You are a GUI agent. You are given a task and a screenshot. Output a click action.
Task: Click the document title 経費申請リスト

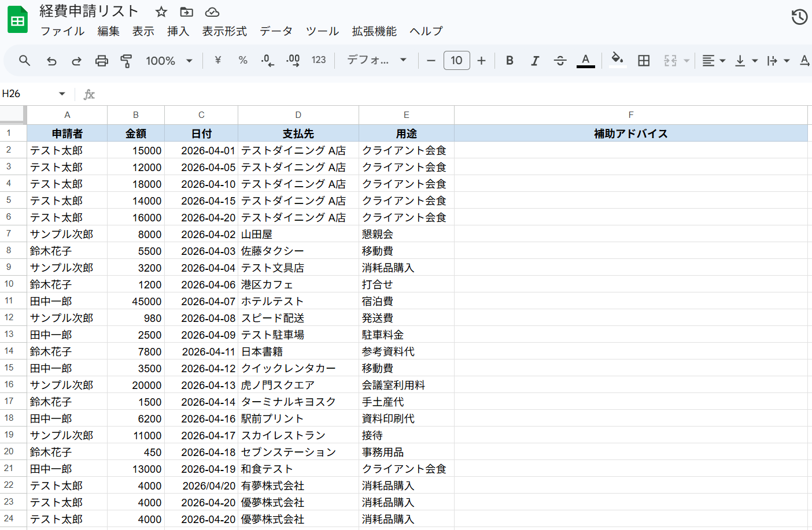click(89, 11)
